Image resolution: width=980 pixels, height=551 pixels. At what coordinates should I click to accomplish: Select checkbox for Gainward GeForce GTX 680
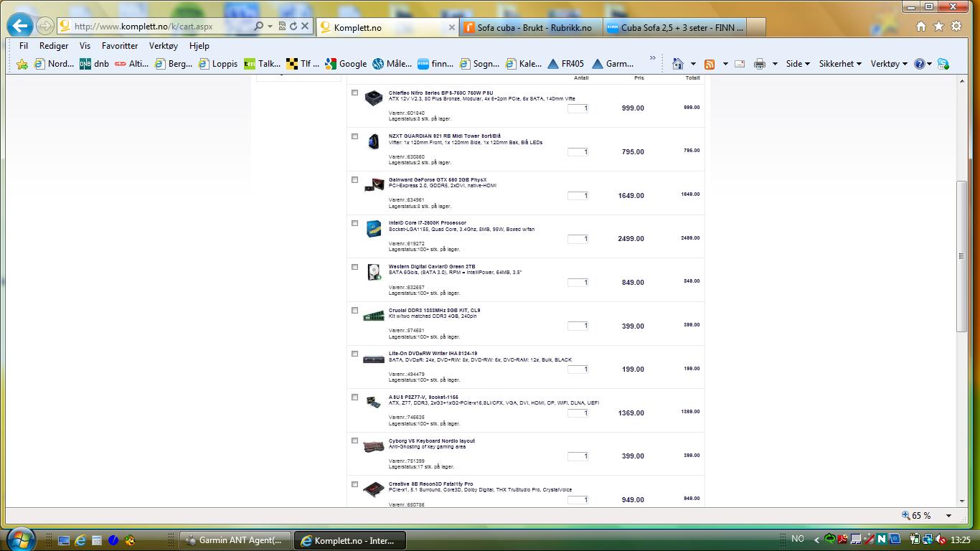point(354,180)
